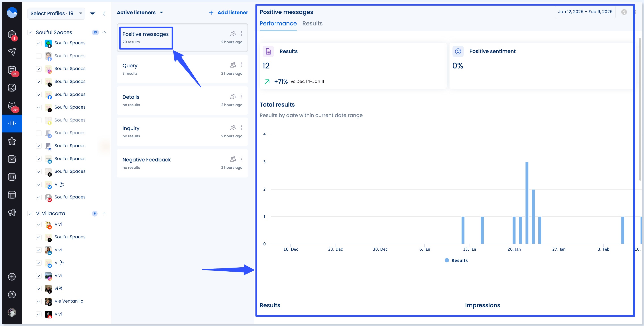Uncheck the Vi Villacorta group checkbox

(x=31, y=213)
